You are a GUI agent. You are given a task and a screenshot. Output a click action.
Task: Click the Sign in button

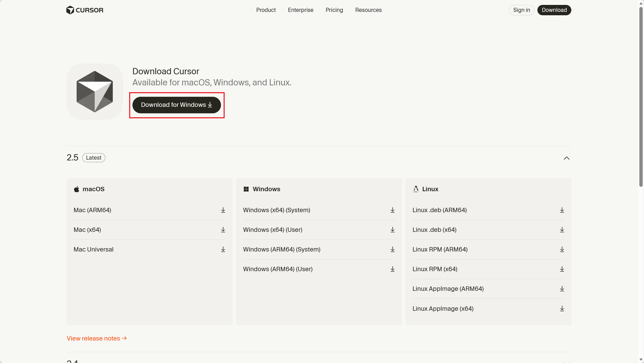521,10
